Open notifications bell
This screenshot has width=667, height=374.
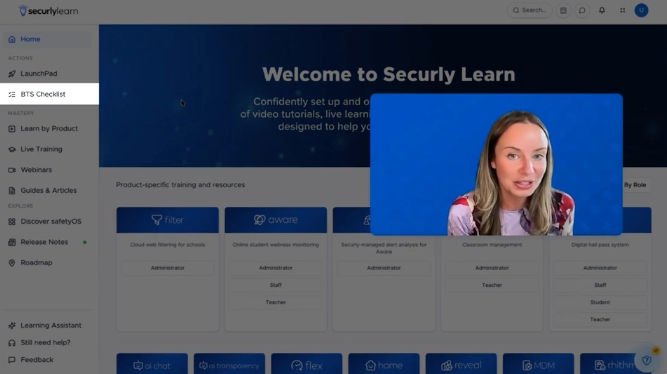pos(602,10)
